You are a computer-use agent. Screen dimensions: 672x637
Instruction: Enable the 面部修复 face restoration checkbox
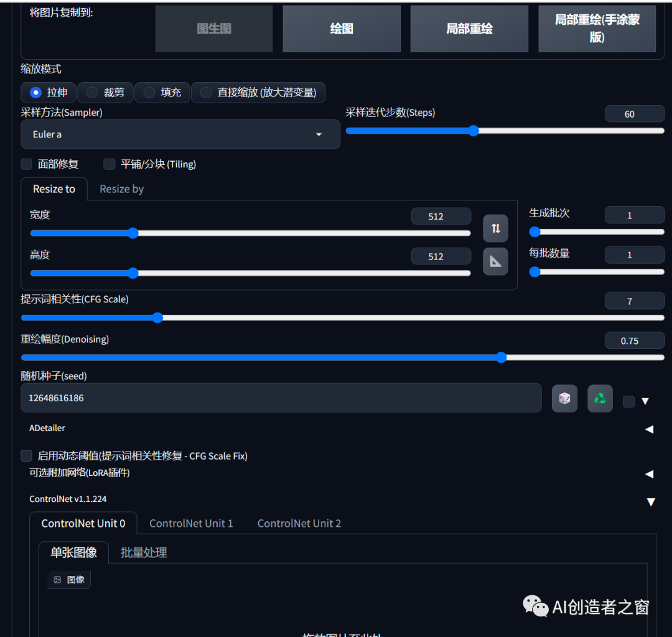click(26, 164)
